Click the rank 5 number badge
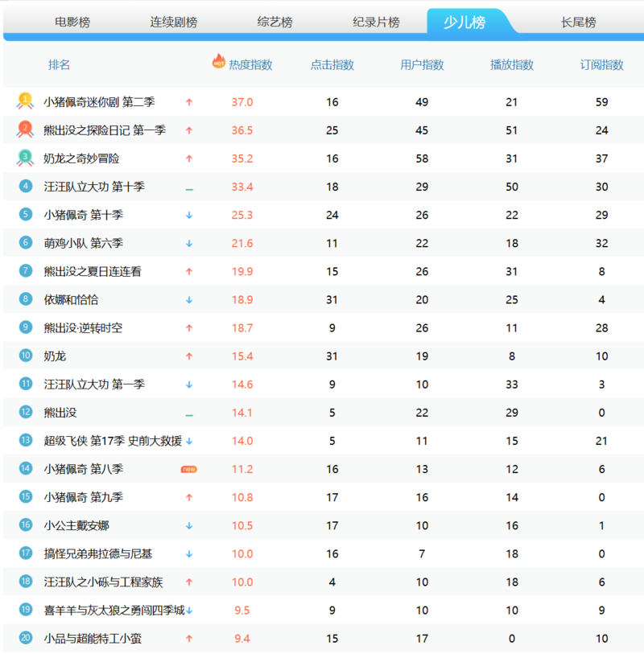Viewport: 644px width, 654px height. coord(26,215)
